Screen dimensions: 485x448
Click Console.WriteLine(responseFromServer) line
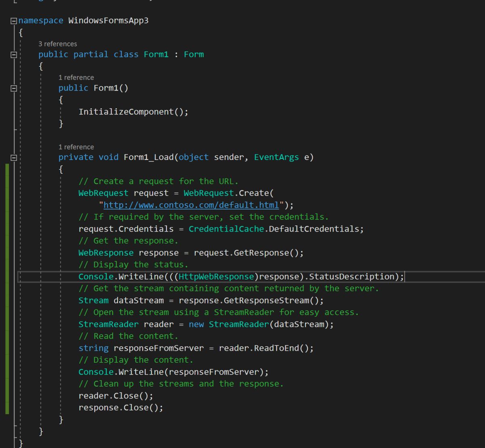173,372
